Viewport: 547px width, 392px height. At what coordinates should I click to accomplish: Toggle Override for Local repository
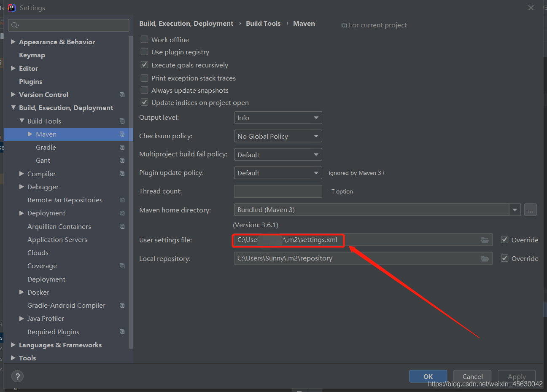click(x=504, y=258)
